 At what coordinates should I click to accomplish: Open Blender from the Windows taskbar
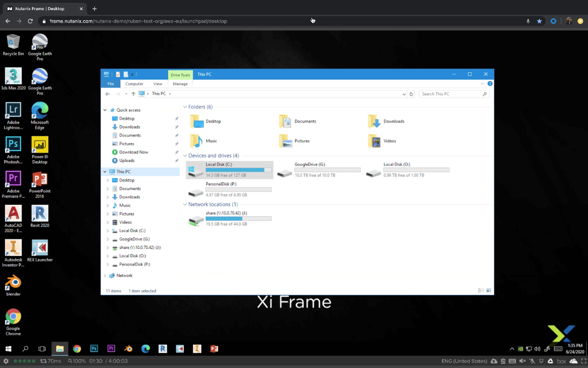(x=128, y=349)
